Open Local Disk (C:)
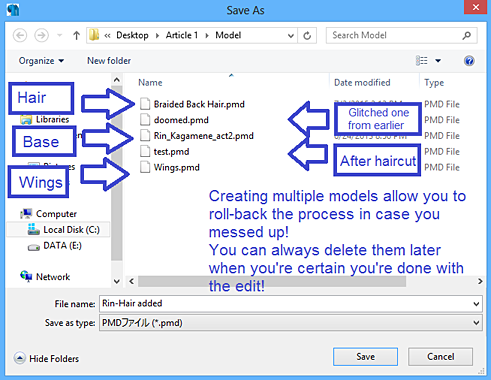Viewport: 491px width, 380px height. (x=71, y=230)
